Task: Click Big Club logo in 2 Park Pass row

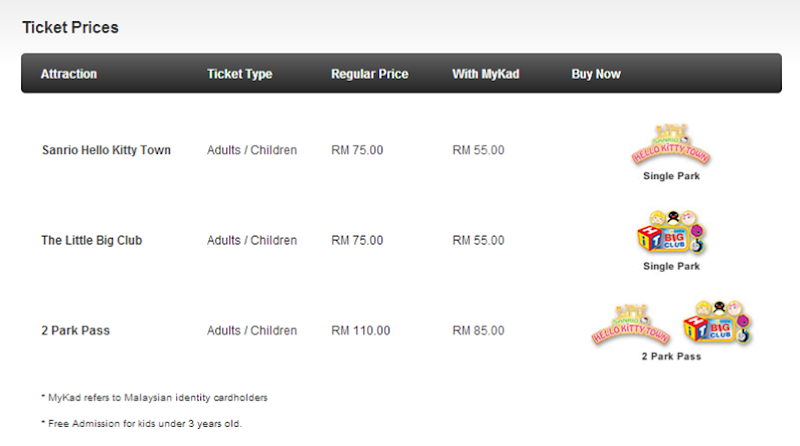Action: [716, 324]
